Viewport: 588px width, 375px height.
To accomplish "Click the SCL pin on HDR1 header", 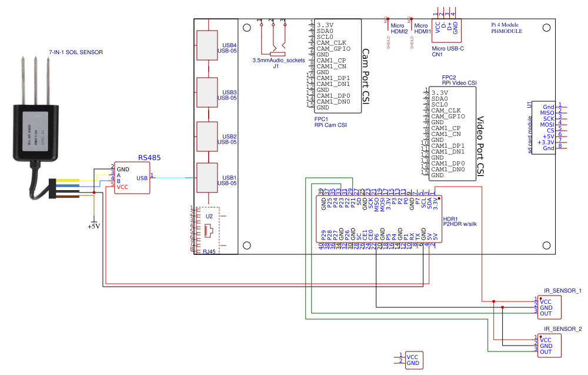I will coord(423,203).
